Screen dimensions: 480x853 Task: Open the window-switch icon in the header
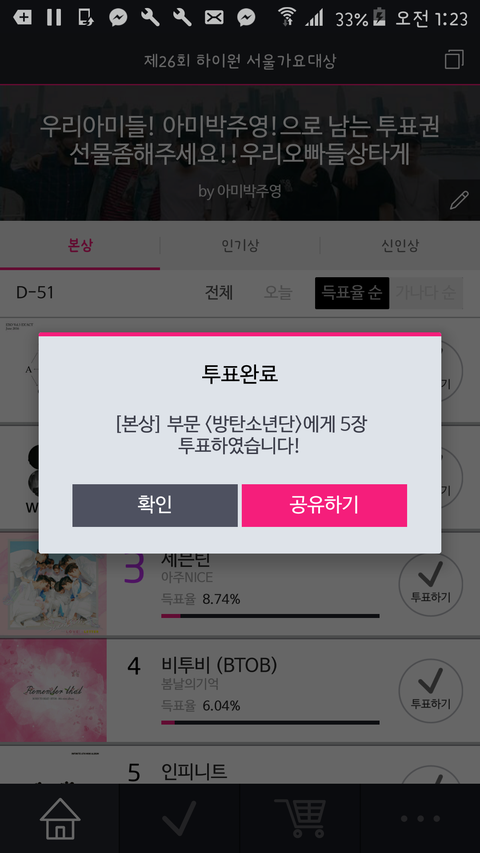coord(454,59)
